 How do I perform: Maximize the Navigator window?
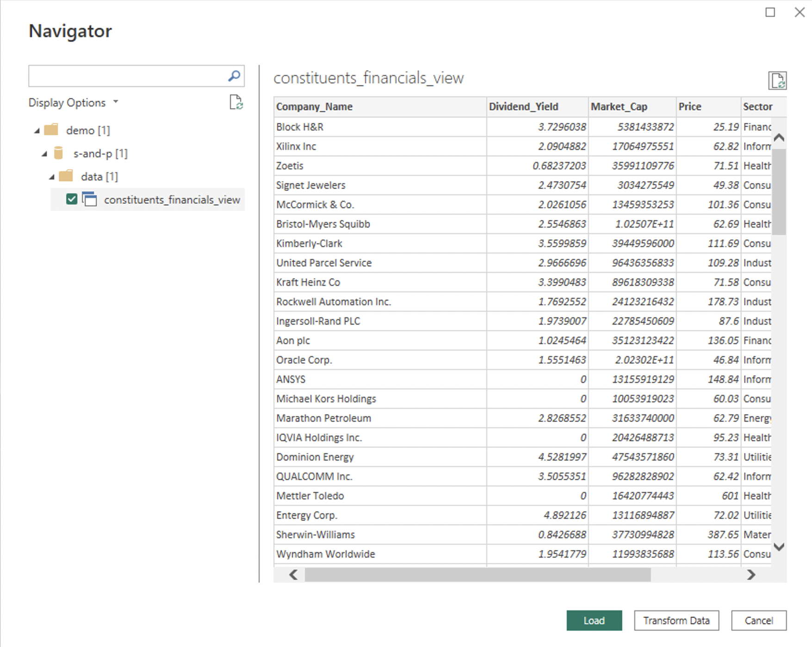770,12
